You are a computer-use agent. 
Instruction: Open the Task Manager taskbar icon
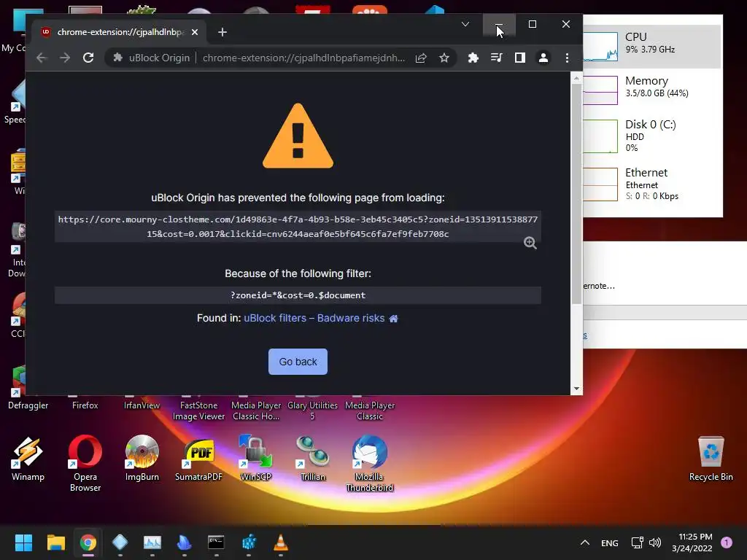tap(152, 542)
